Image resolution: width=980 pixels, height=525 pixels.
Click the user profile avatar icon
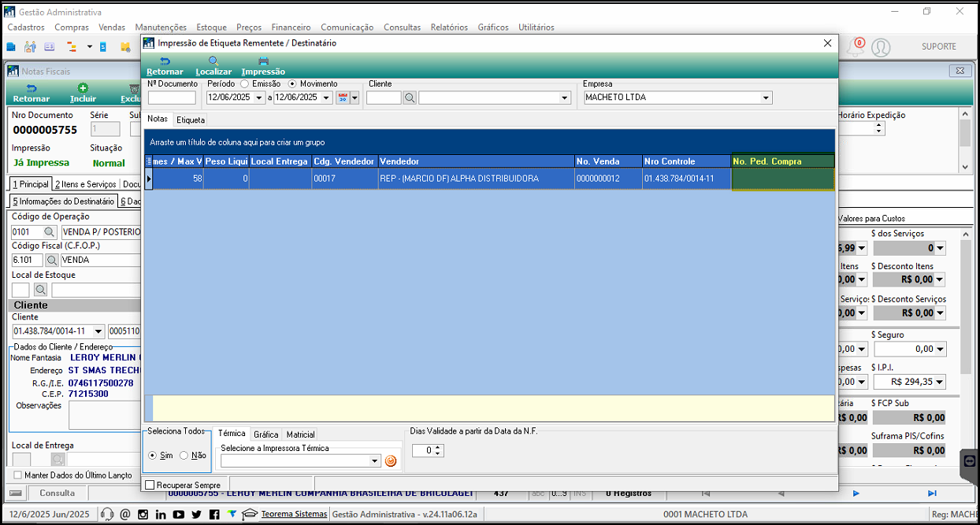tap(880, 47)
